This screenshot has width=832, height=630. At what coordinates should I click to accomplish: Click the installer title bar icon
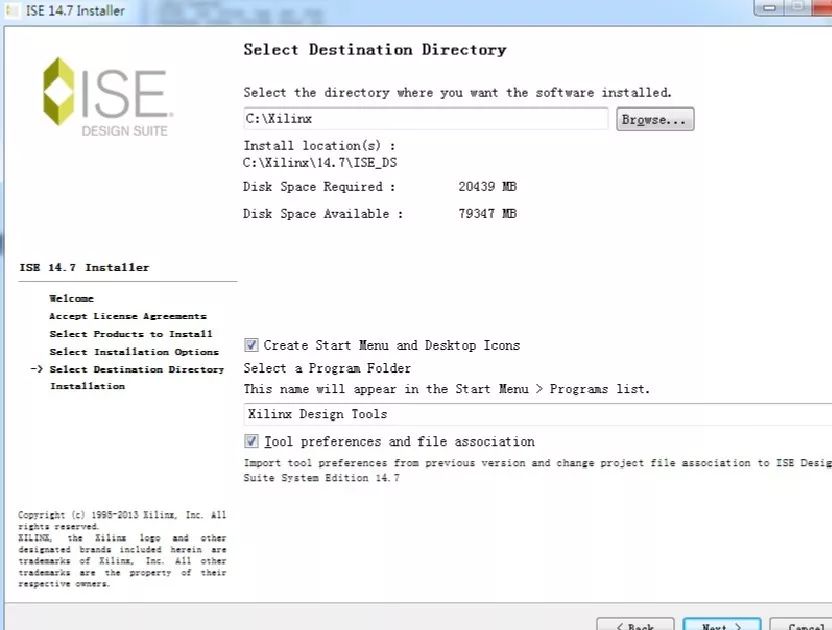point(11,10)
